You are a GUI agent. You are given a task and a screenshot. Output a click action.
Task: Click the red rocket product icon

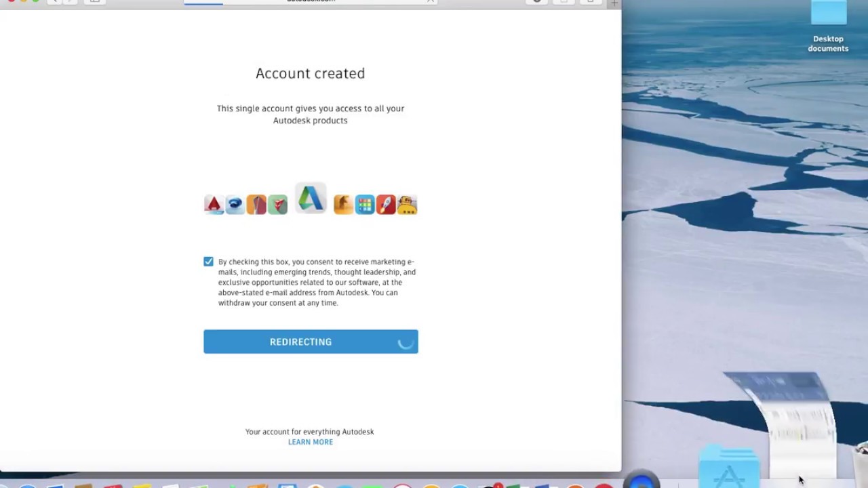click(386, 204)
